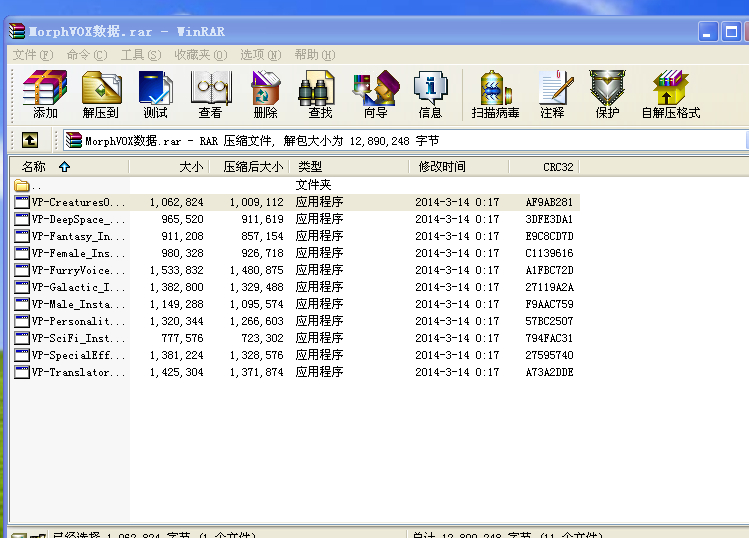Click size value 1,149,288
Viewport: 749px width, 538px height.
coord(177,304)
